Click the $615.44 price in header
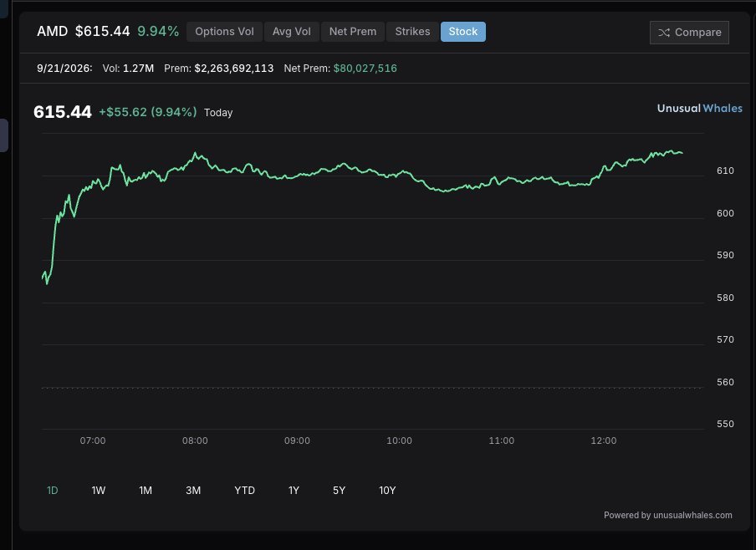 102,32
